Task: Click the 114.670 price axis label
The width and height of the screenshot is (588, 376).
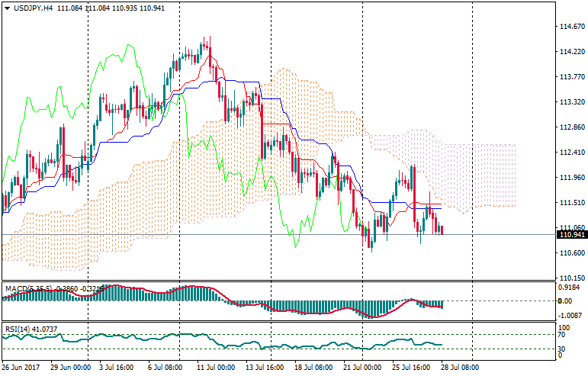Action: pos(572,27)
